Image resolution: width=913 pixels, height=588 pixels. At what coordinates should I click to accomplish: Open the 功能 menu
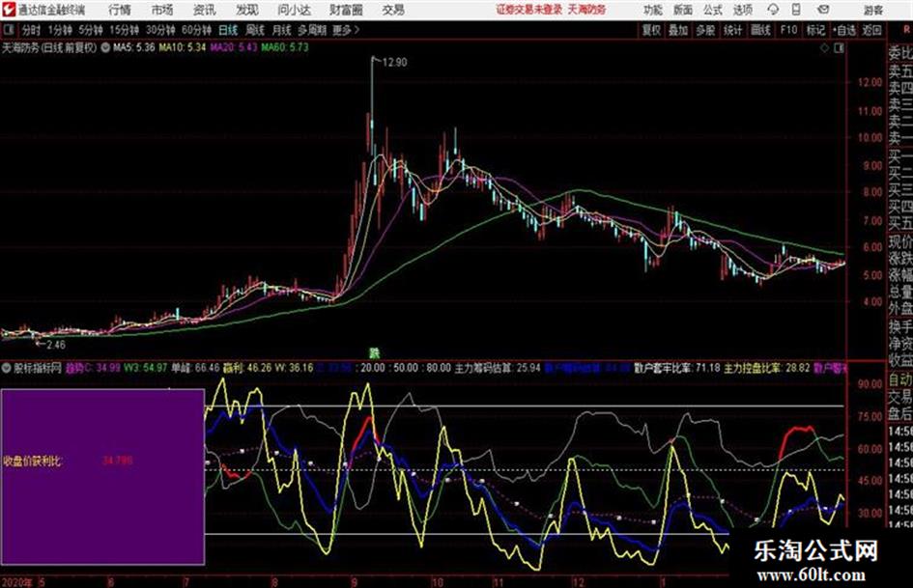(653, 10)
